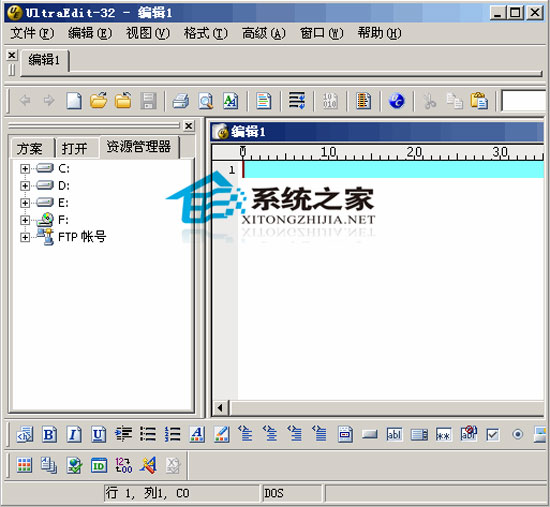Click the Open file folder icon
The height and width of the screenshot is (507, 550).
(99, 101)
